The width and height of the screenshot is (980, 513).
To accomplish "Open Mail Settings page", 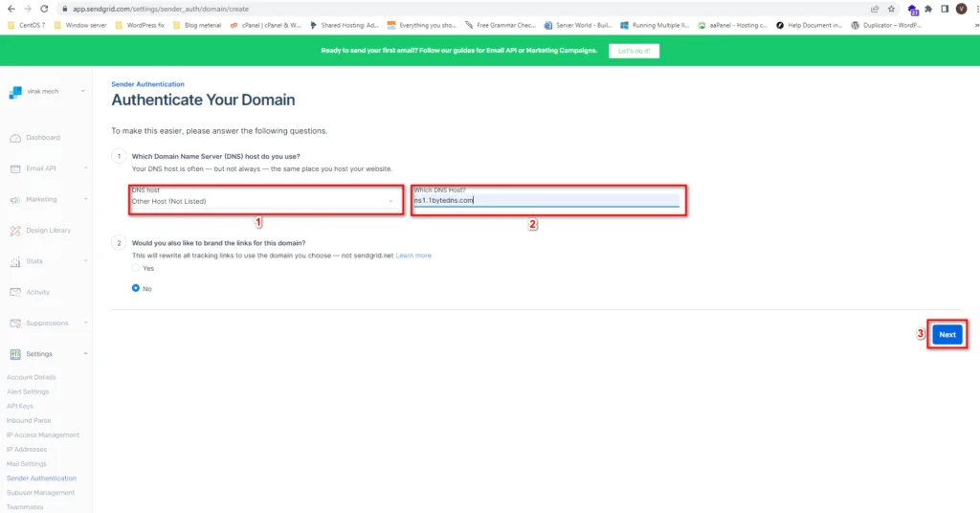I will pyautogui.click(x=26, y=463).
